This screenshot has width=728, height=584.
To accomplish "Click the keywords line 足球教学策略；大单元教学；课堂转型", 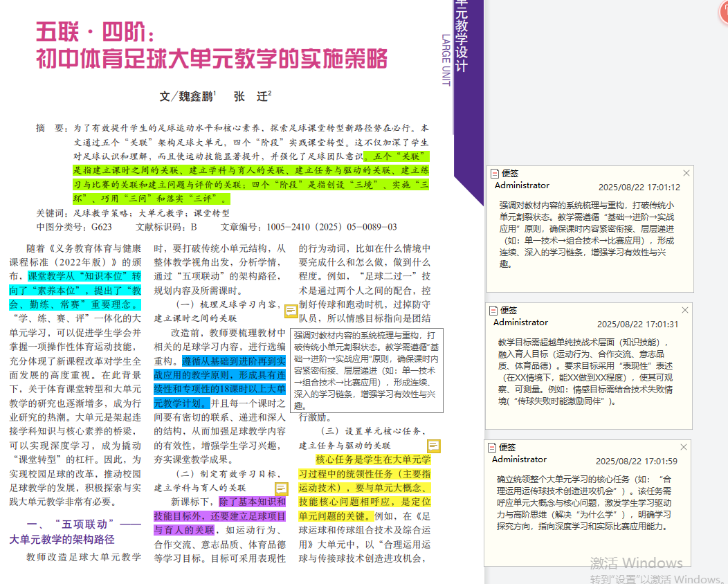I will click(152, 213).
